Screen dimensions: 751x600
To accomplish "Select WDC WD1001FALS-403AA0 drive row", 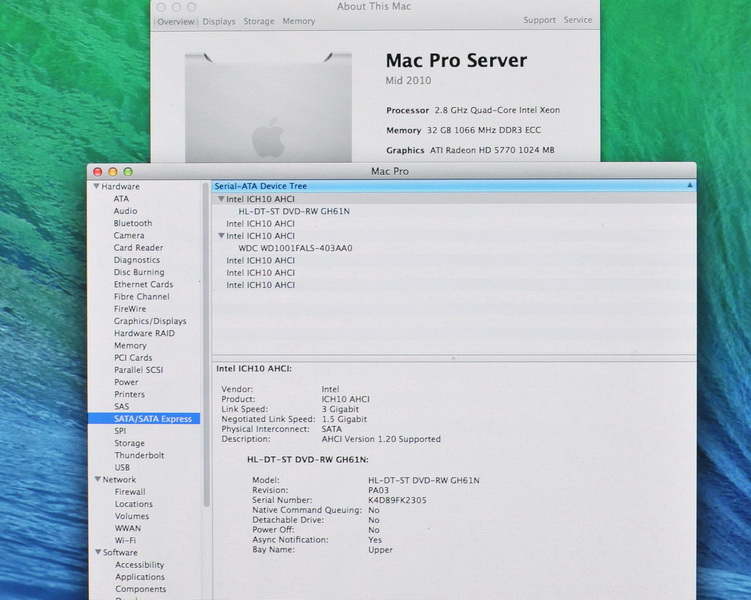I will coord(295,248).
